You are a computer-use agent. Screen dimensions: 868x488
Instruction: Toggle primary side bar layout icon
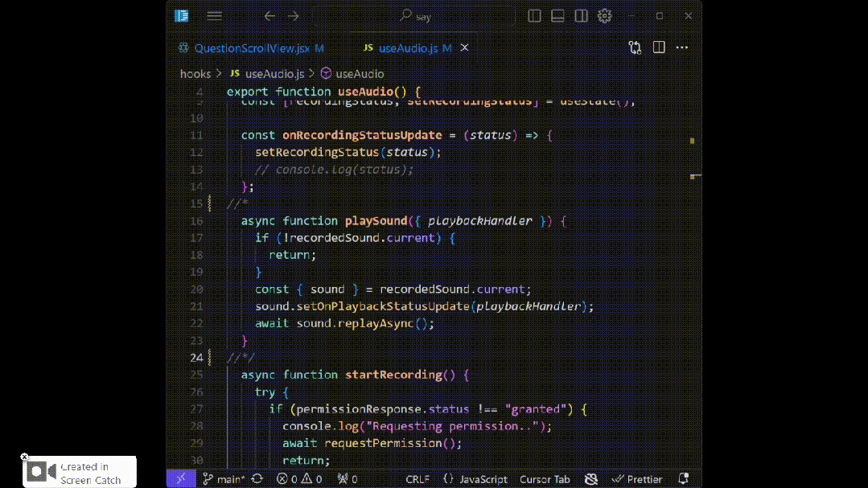coord(534,16)
